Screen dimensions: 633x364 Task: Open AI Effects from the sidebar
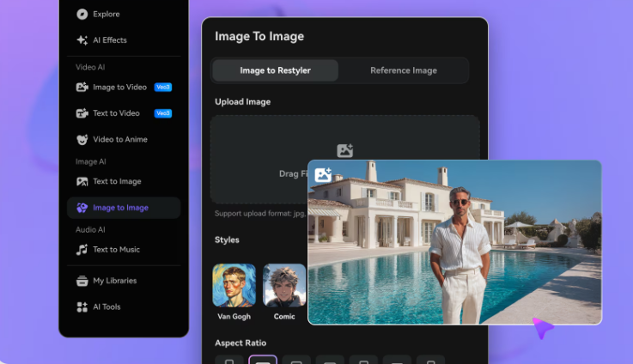[x=110, y=40]
